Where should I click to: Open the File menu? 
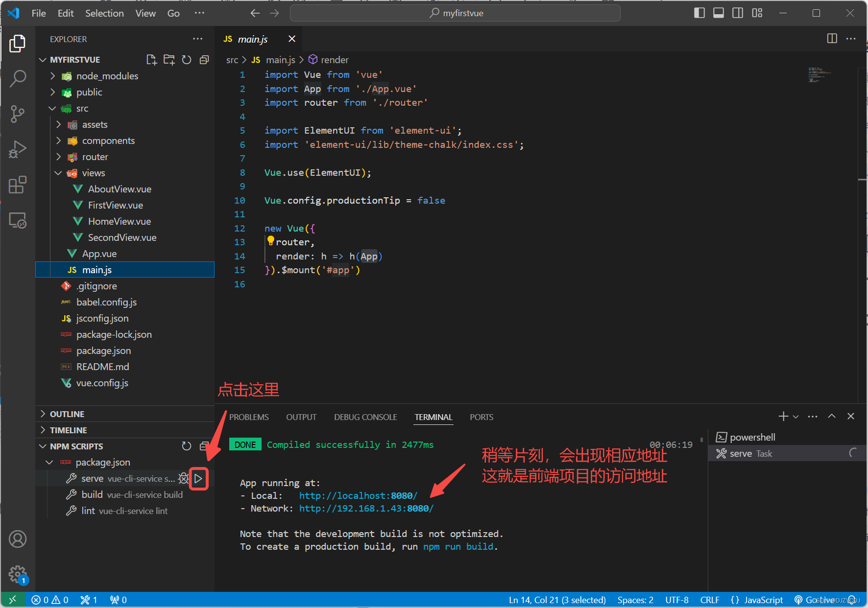pos(39,13)
